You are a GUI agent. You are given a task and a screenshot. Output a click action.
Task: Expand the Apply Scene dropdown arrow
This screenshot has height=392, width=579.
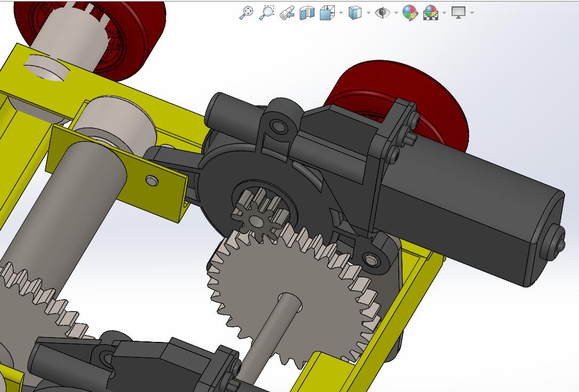click(x=444, y=13)
